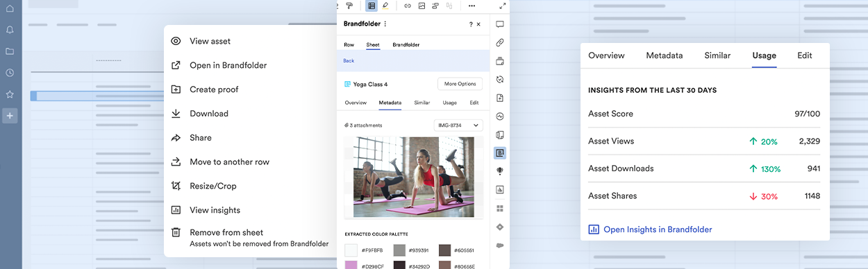
Task: Open the lightbulb icon in right rail
Action: coord(500,171)
